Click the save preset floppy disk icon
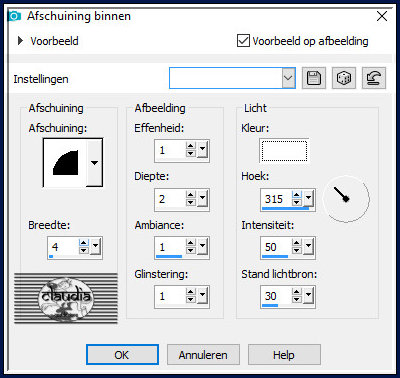The height and width of the screenshot is (378, 400). click(x=314, y=78)
